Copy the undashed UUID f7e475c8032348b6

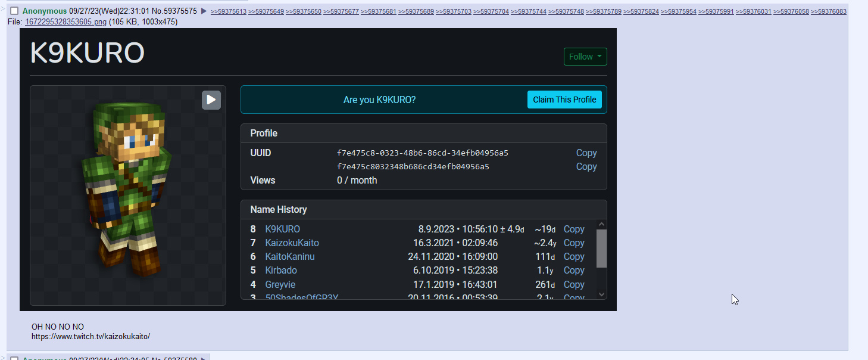click(586, 167)
